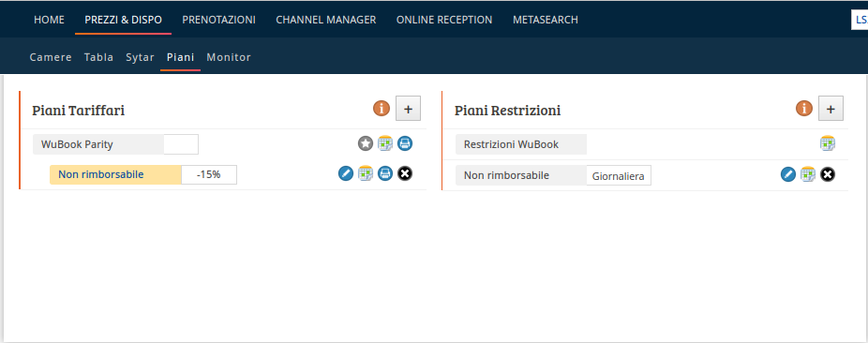The image size is (868, 343).
Task: Add a new rate plan with plus button
Action: point(408,109)
